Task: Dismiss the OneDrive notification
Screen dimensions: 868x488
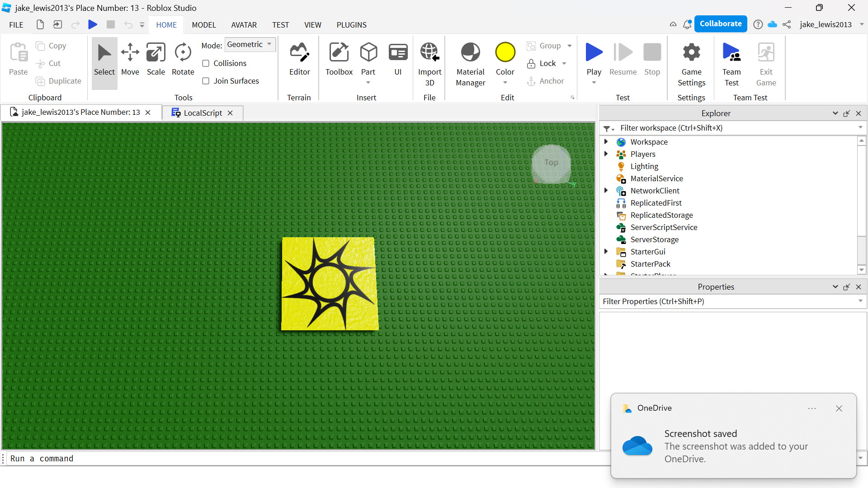Action: [x=839, y=408]
